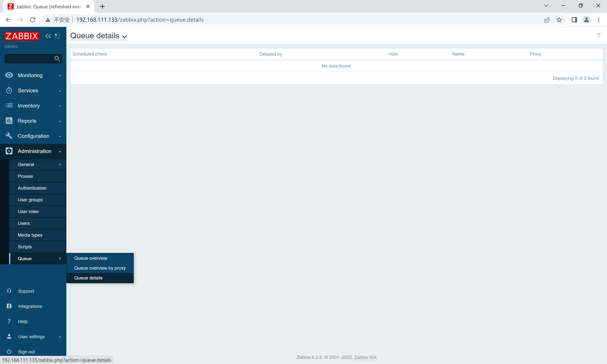Open Authentication settings

pyautogui.click(x=38, y=188)
